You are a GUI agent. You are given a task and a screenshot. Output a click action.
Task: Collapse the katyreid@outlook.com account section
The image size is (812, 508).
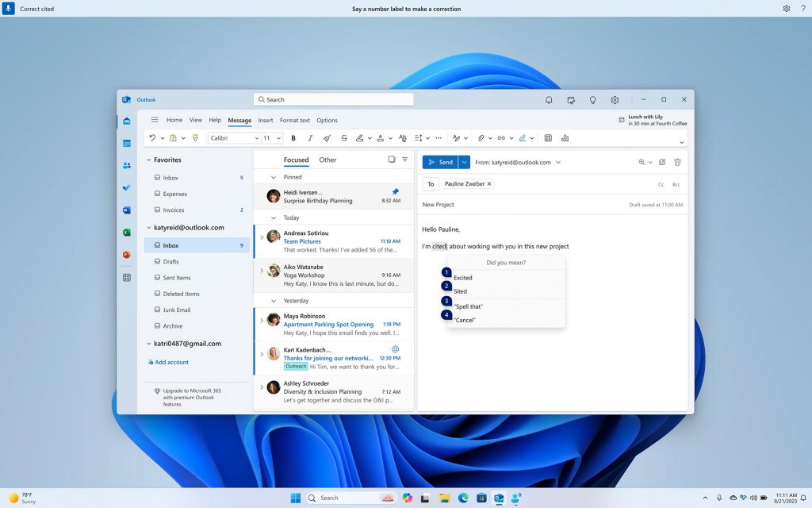(x=147, y=228)
